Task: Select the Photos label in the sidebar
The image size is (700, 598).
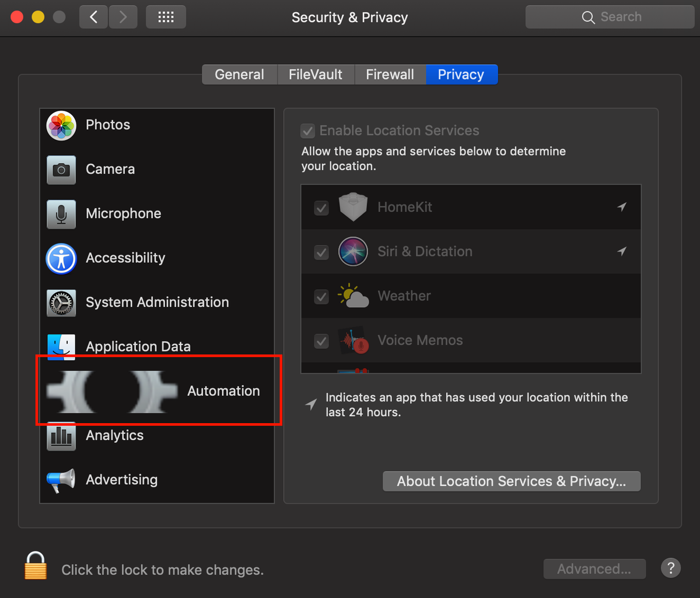Action: point(108,125)
